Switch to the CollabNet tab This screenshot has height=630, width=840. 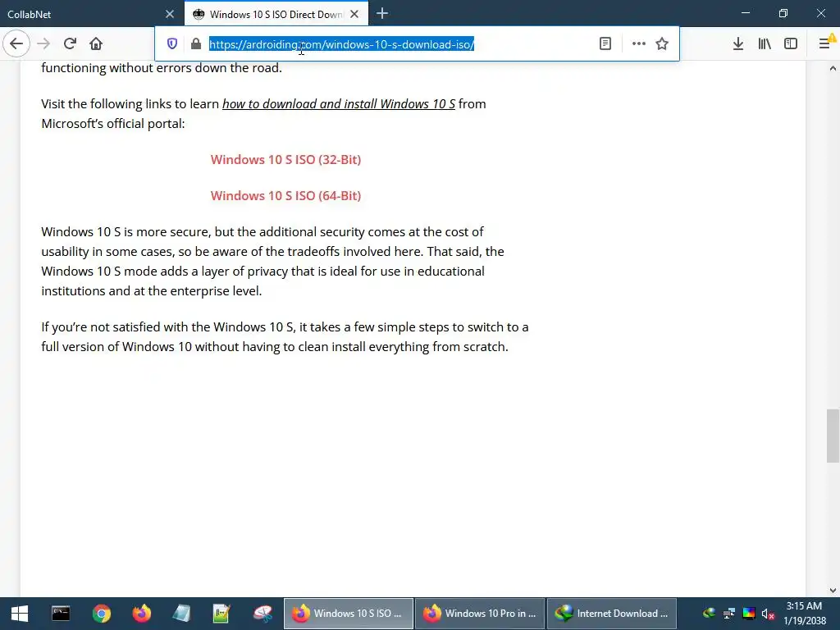point(80,14)
